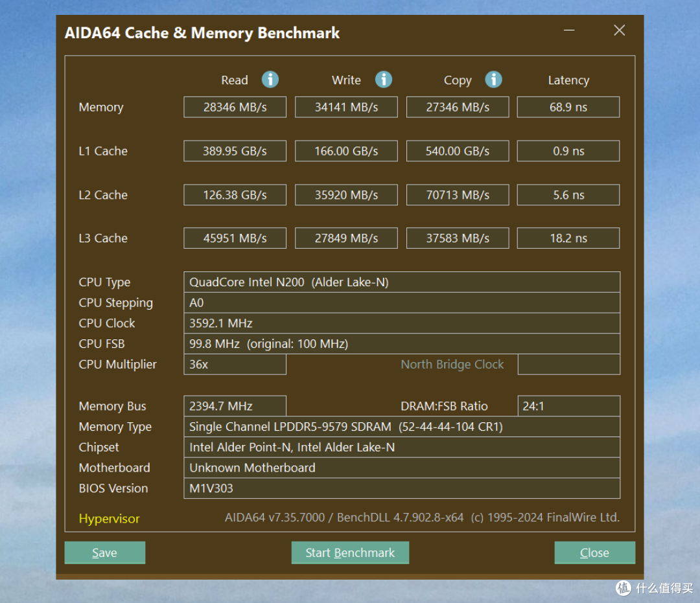Select L2 Cache read 126.38 GB/s

(235, 195)
